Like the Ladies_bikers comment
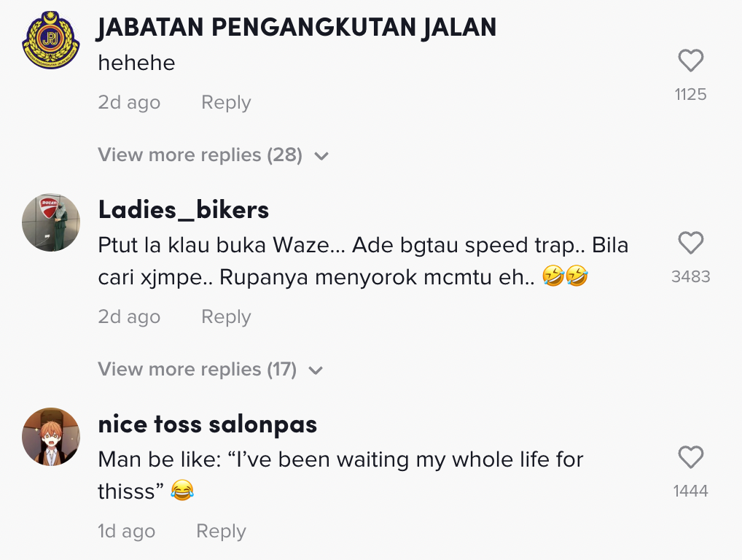Viewport: 742px width, 560px height. [690, 243]
